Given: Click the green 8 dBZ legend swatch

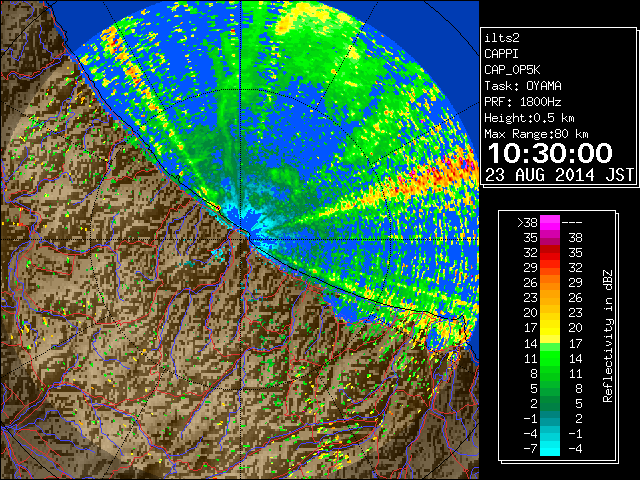Looking at the screenshot, I should (x=550, y=373).
